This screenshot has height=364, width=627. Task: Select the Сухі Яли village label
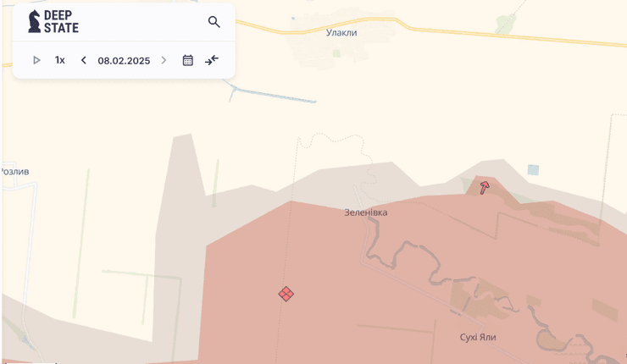478,337
